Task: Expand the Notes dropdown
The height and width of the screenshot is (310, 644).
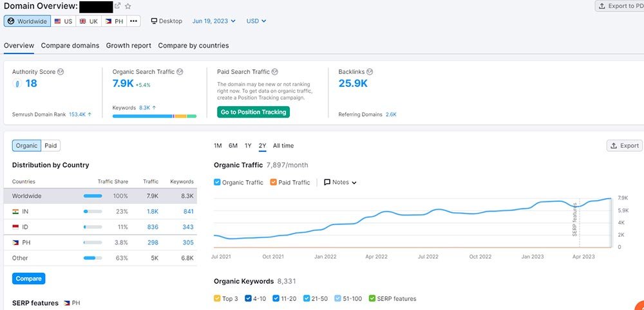Action: pyautogui.click(x=340, y=182)
